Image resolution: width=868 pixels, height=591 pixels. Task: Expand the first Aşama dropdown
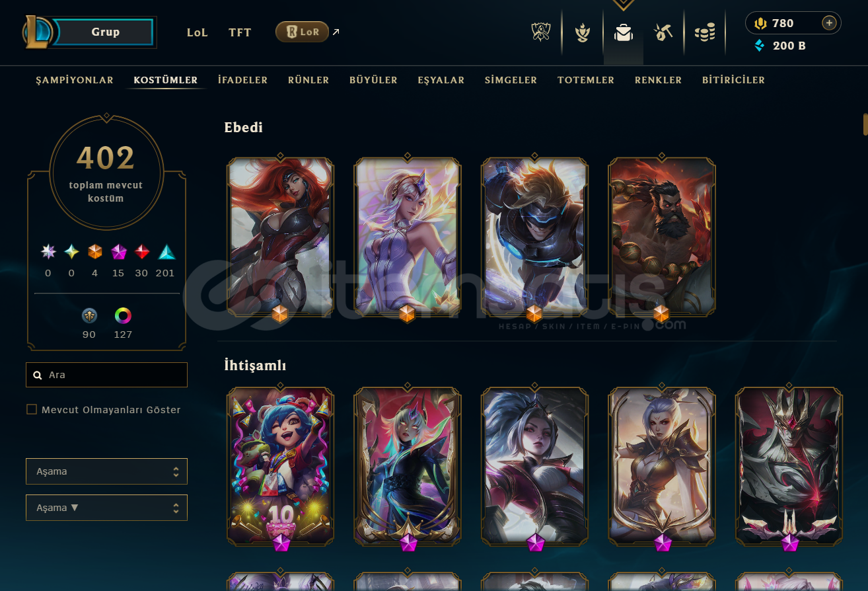[107, 471]
